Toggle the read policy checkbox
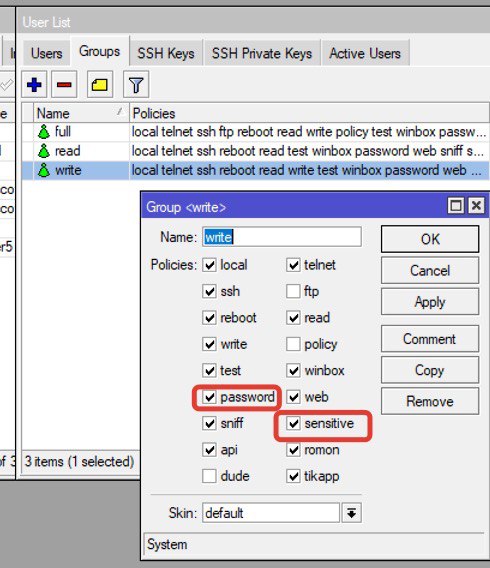 293,318
